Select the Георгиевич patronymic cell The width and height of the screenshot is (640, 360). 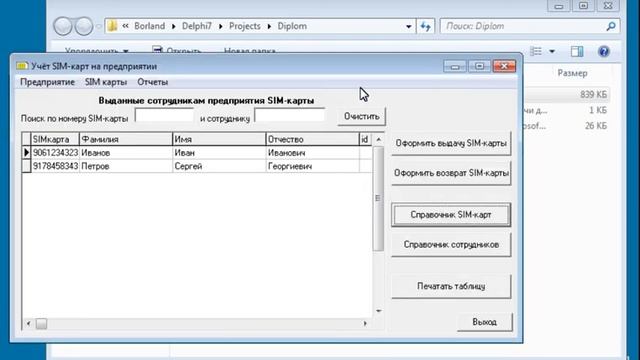point(312,166)
